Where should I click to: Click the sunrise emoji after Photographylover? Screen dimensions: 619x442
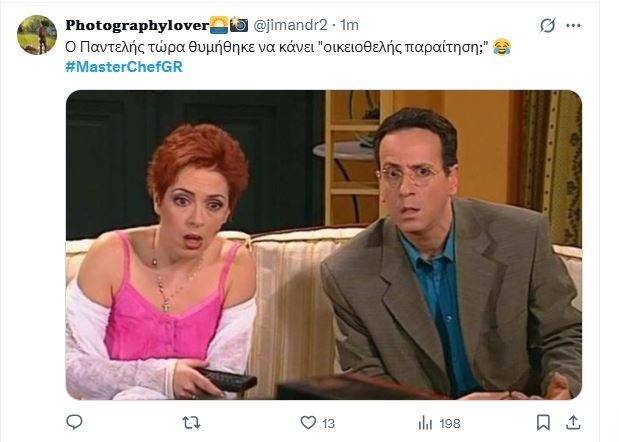[x=219, y=25]
